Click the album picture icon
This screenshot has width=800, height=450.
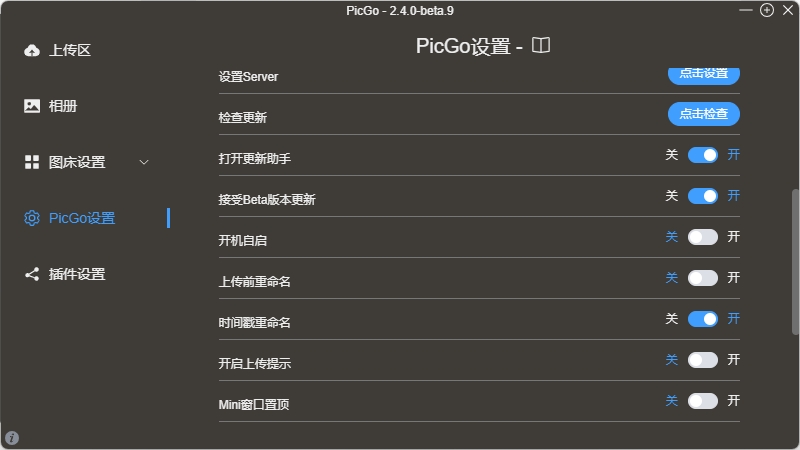(x=32, y=106)
